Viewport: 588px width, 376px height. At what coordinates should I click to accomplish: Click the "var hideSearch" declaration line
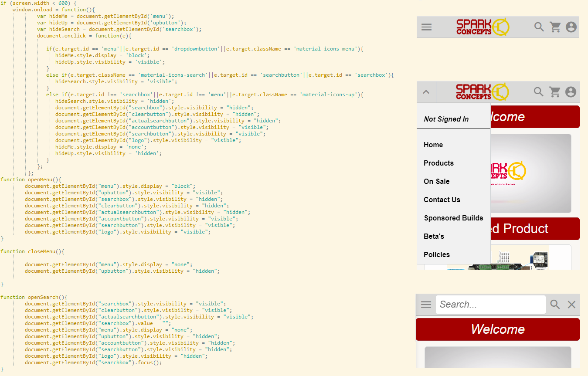point(119,29)
